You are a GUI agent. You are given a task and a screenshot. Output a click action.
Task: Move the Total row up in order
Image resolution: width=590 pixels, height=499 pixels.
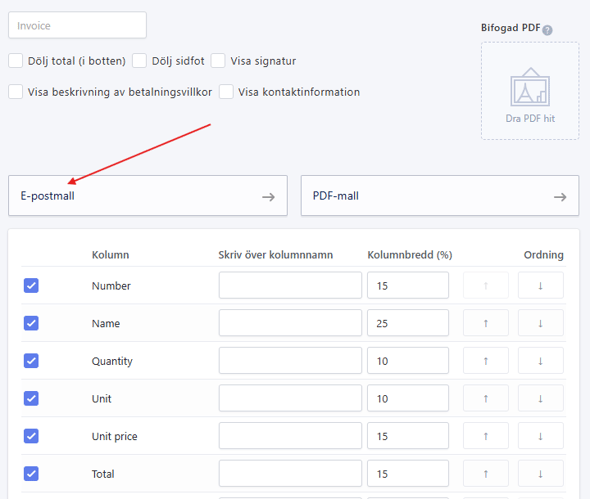coord(485,473)
